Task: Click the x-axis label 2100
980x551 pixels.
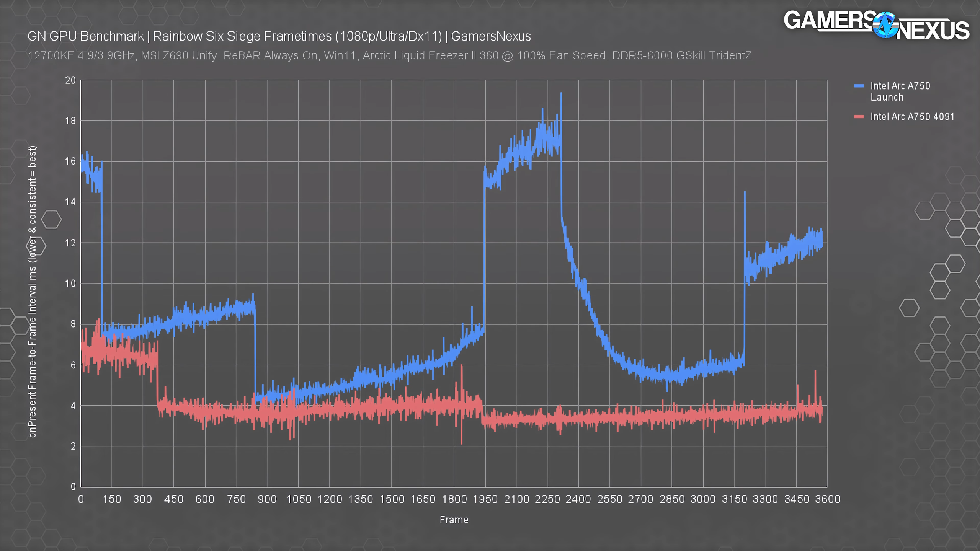Action: 516,499
